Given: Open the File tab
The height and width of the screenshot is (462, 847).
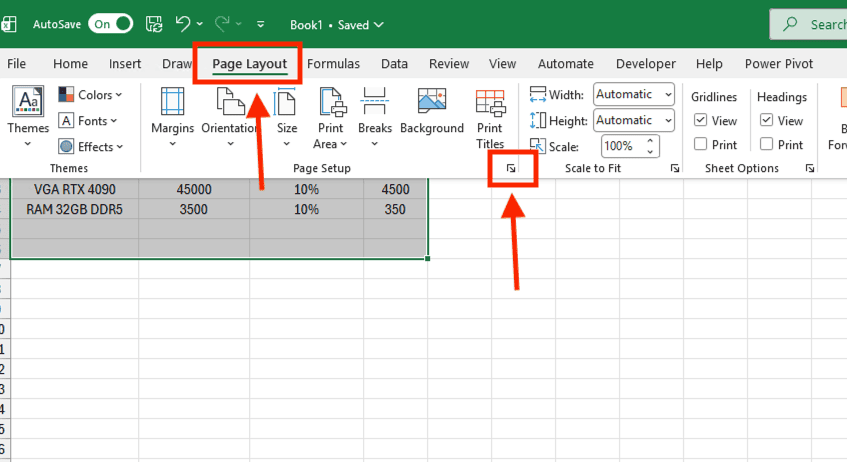Looking at the screenshot, I should pos(16,64).
